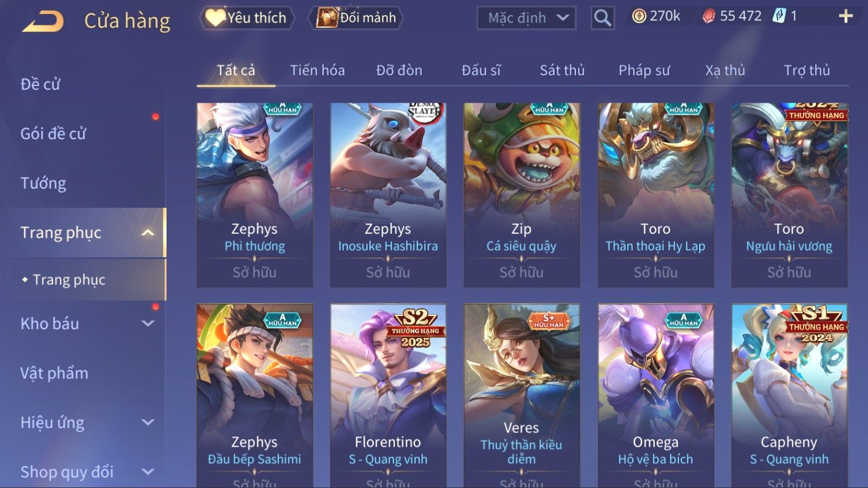This screenshot has height=488, width=868.
Task: Click the back arrow icon
Action: coord(43,21)
